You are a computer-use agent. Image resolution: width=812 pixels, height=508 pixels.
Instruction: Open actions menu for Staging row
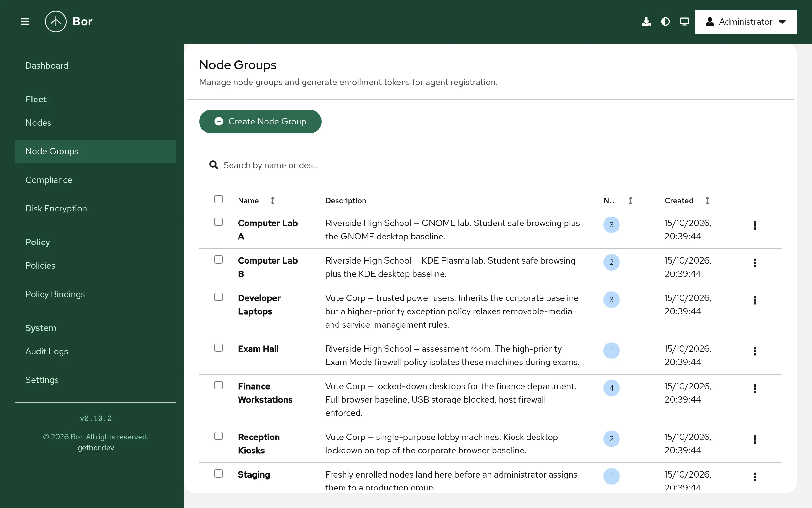(755, 477)
